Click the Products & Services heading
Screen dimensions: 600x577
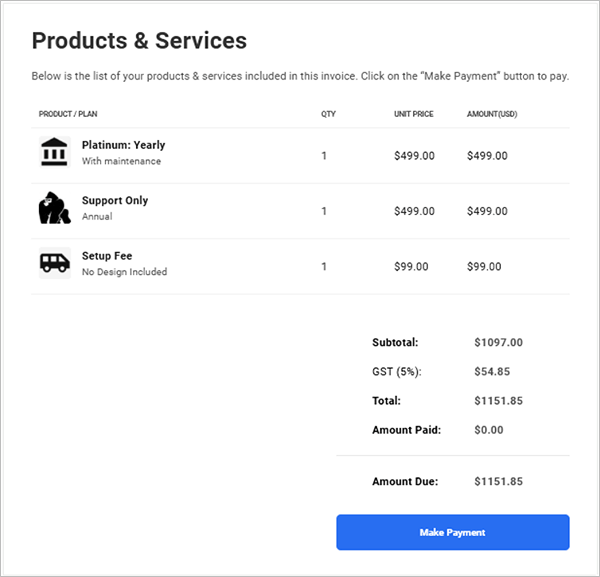coord(139,41)
